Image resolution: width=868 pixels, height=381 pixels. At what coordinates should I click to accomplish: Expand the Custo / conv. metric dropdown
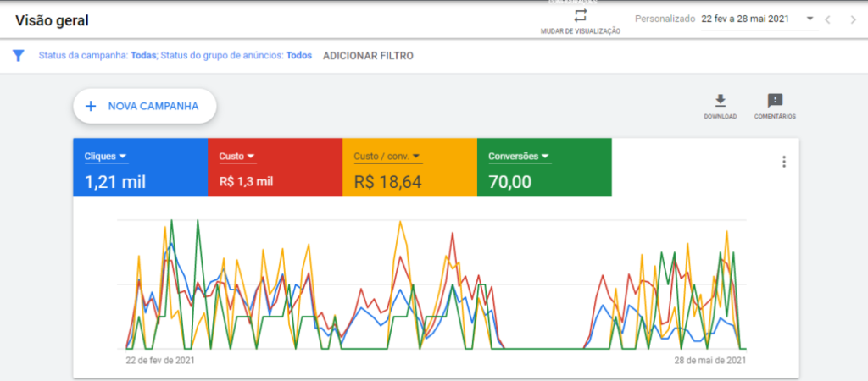[417, 157]
